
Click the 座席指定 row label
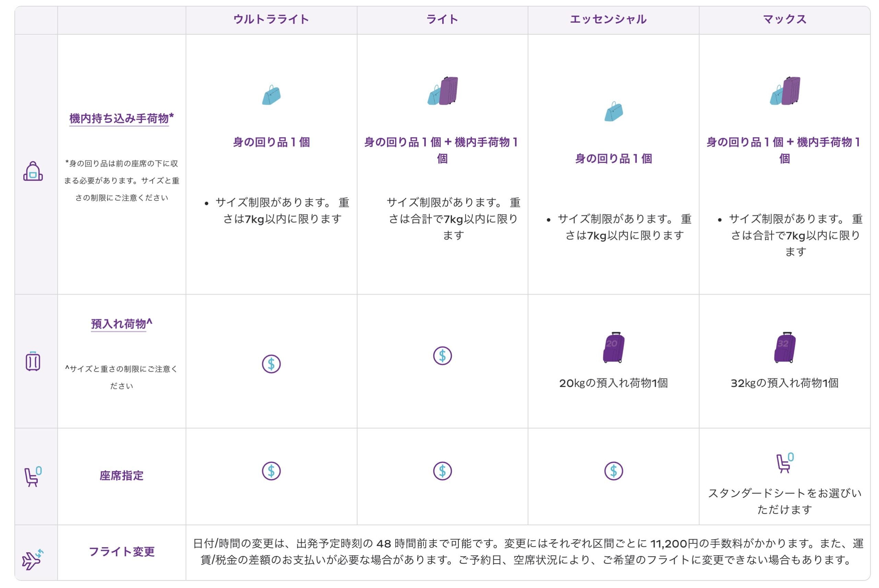tap(121, 476)
